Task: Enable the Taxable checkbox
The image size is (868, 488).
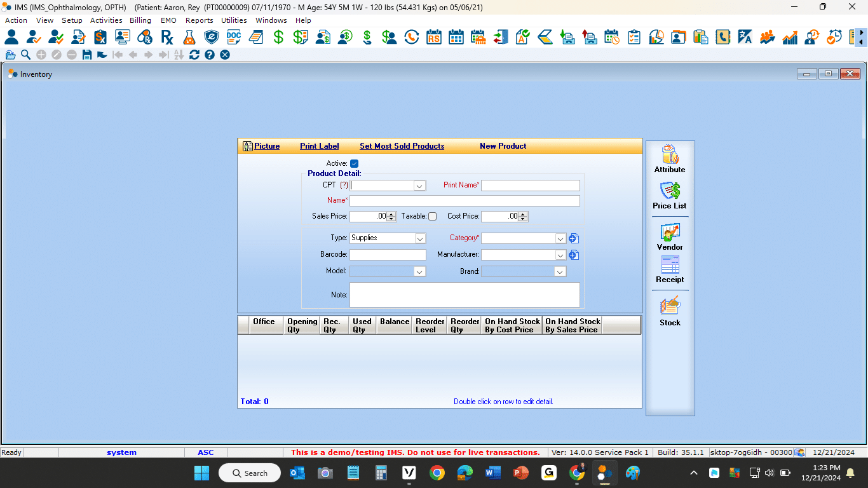Action: (433, 217)
